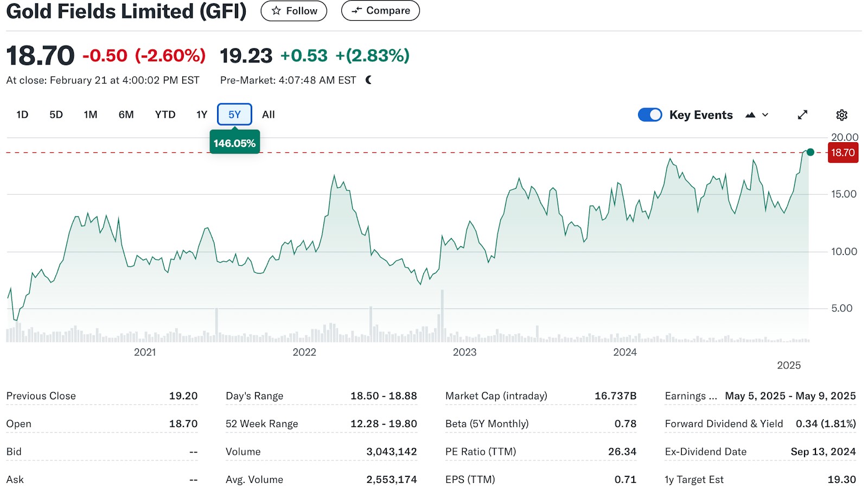The width and height of the screenshot is (868, 497).
Task: Click the Open value 18.70
Action: pos(183,423)
